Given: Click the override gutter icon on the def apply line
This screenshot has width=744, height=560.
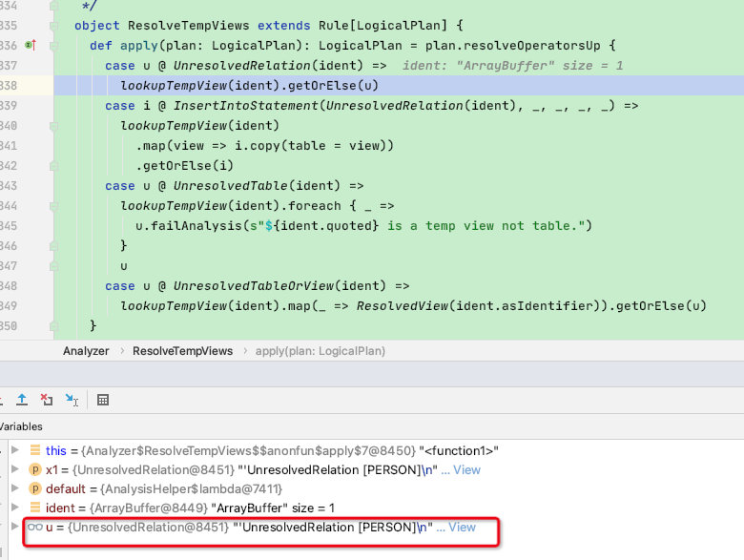Looking at the screenshot, I should click(31, 45).
